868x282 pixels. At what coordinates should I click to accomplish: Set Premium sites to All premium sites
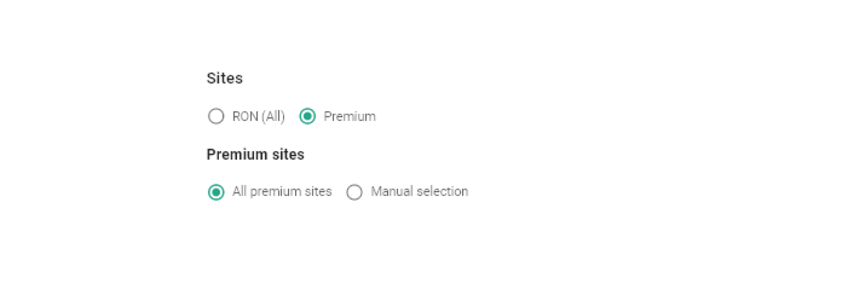click(216, 192)
